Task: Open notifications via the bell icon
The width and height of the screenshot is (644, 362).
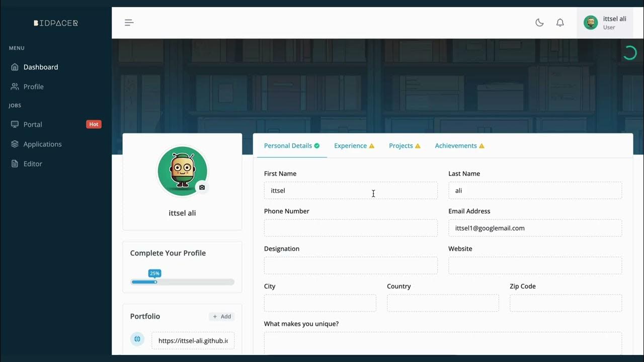Action: 560,23
